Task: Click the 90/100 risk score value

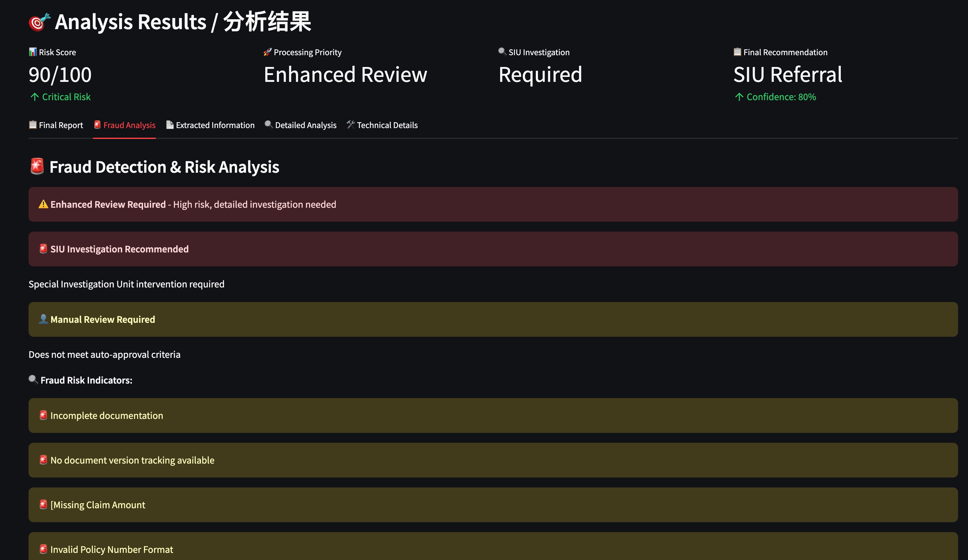Action: 60,74
